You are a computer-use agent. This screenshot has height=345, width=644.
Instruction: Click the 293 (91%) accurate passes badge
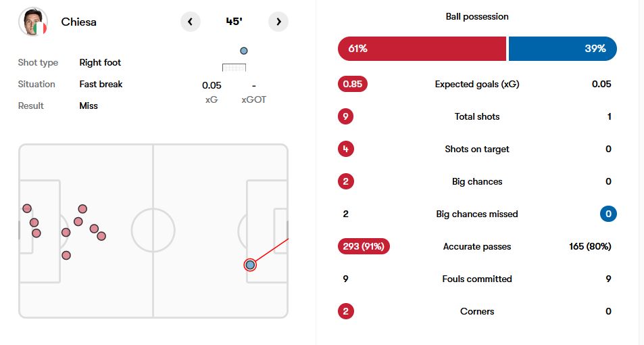364,246
